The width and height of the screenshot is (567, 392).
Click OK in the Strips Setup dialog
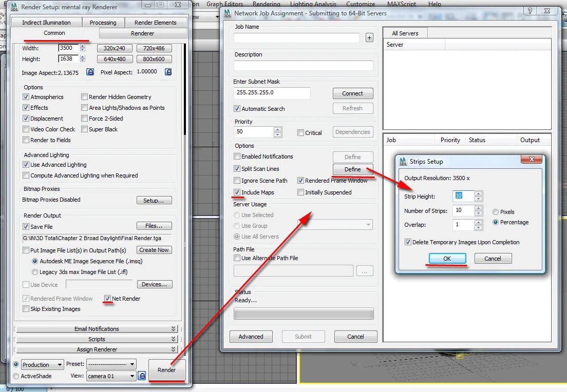click(x=446, y=258)
